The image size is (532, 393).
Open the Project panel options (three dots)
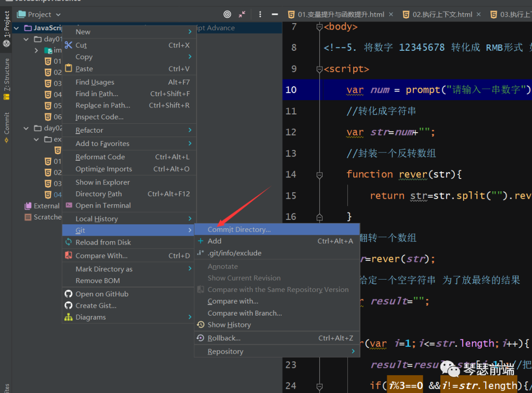tap(260, 14)
